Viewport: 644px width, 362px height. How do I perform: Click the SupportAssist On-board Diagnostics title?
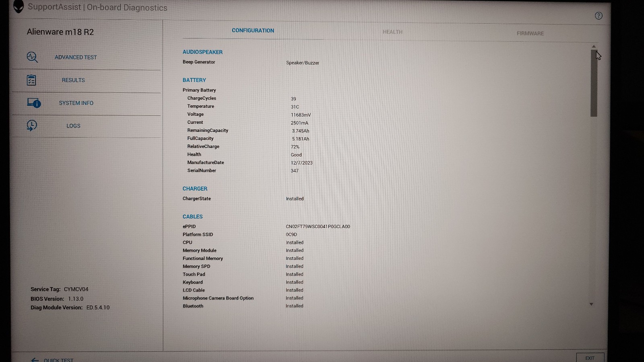[x=97, y=7]
